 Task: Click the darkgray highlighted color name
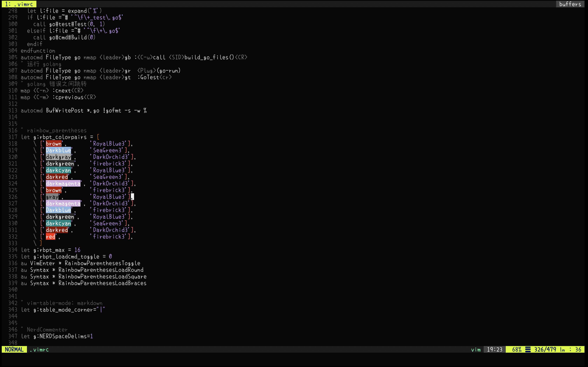pyautogui.click(x=58, y=157)
